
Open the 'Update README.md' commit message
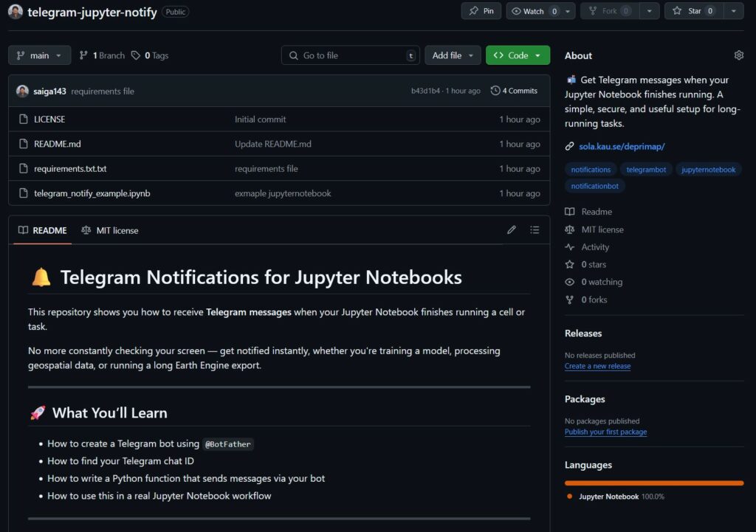pos(273,144)
